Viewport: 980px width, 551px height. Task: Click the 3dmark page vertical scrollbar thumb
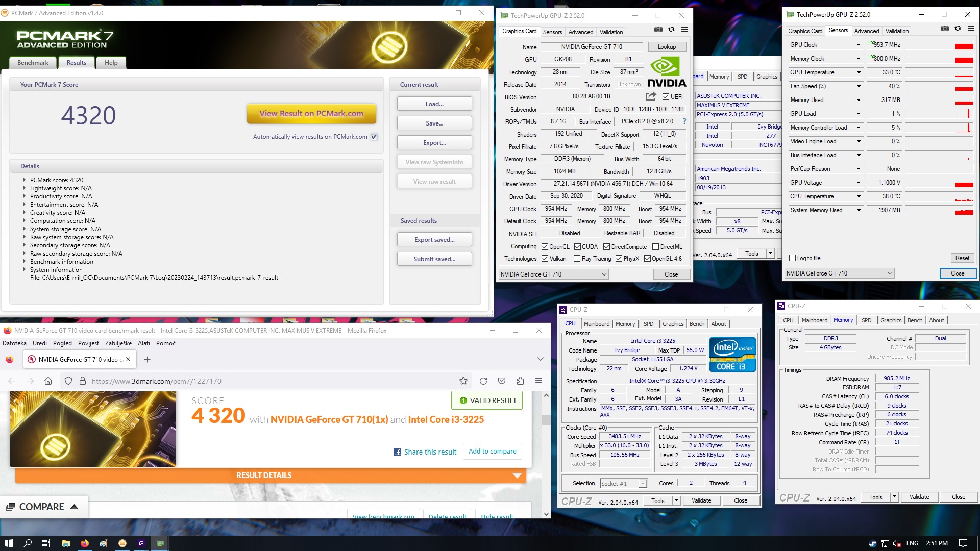click(x=546, y=420)
